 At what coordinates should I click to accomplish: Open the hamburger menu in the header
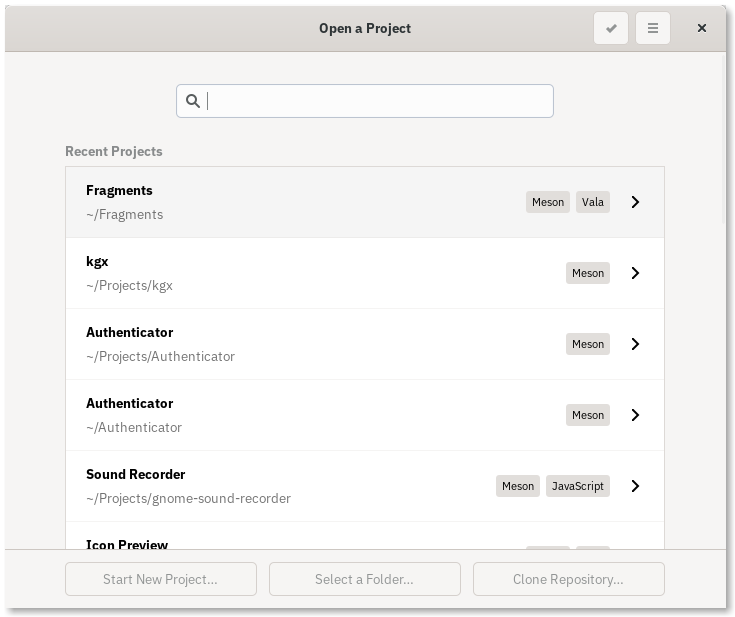[652, 28]
